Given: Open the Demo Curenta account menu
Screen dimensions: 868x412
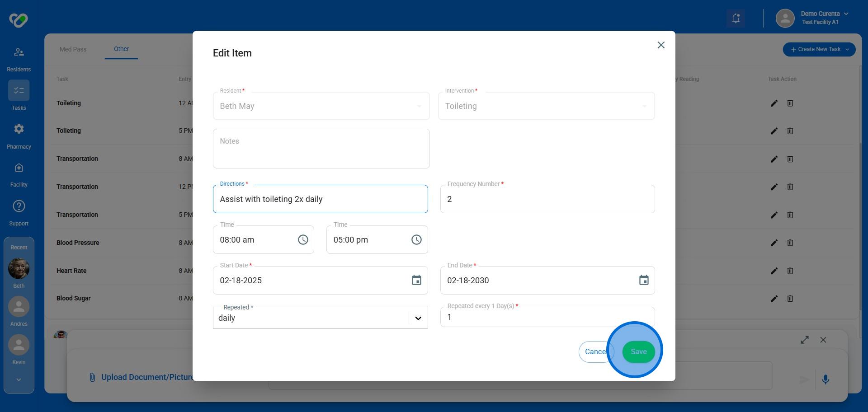Looking at the screenshot, I should [x=824, y=18].
